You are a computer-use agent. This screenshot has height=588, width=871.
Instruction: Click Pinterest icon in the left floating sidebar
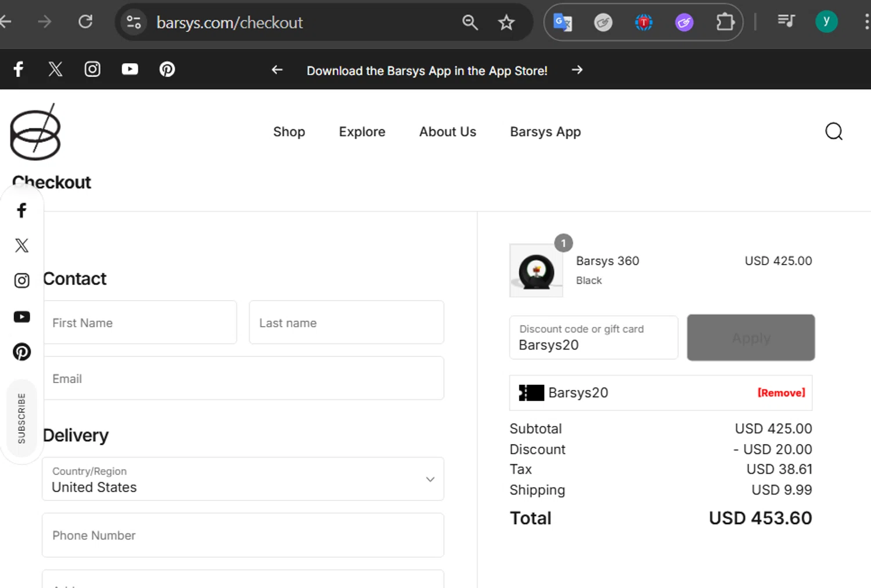click(21, 352)
